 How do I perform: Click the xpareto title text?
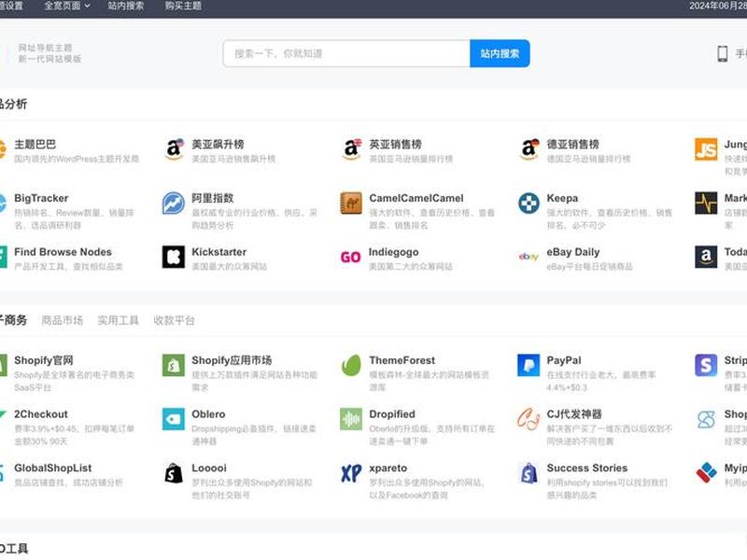(388, 469)
